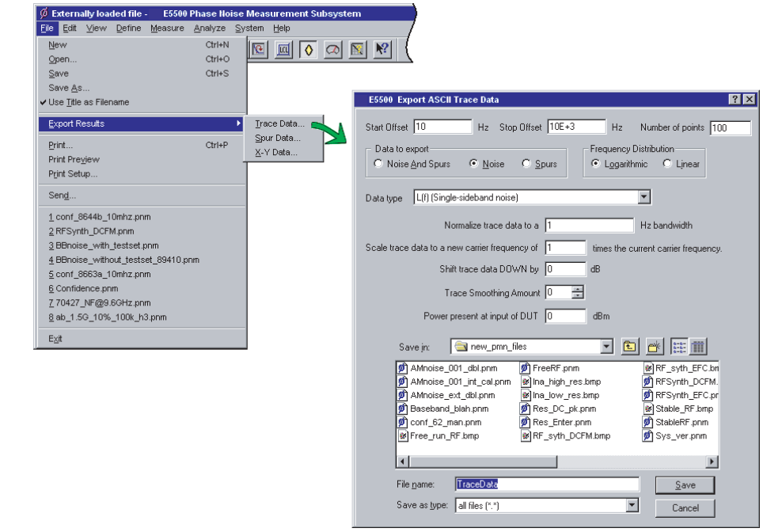Select file Stable_RF.bmp

[678, 408]
